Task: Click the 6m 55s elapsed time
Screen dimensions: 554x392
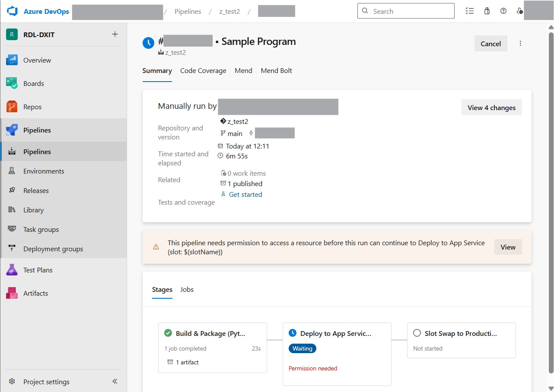Action: pyautogui.click(x=237, y=156)
